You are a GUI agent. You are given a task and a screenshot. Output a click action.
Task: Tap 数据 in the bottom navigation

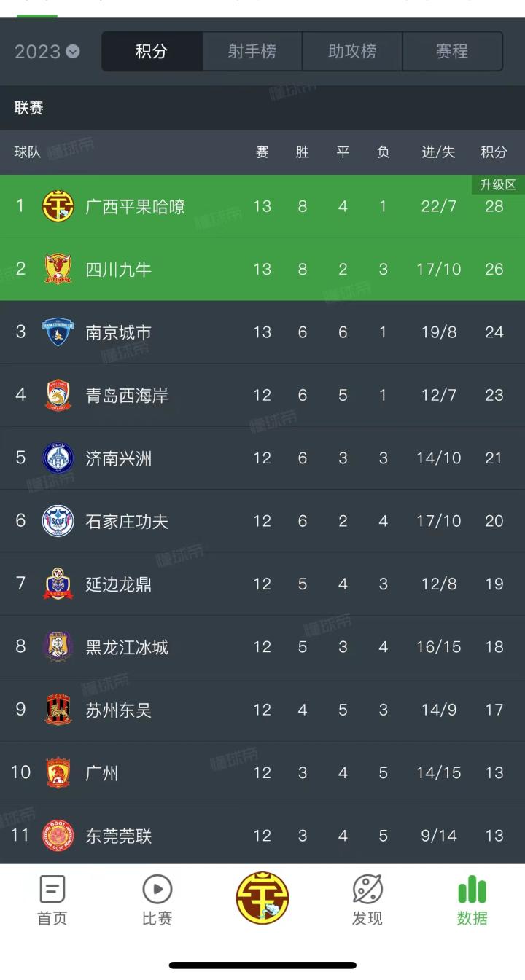(x=472, y=901)
